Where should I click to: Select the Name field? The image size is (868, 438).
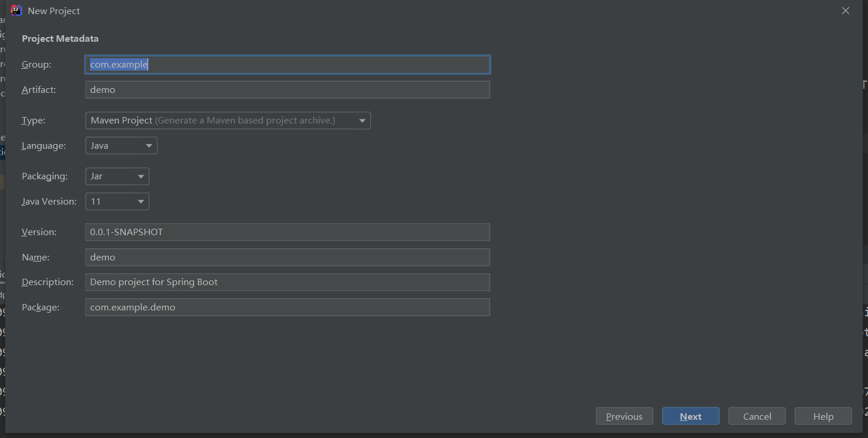coord(287,258)
